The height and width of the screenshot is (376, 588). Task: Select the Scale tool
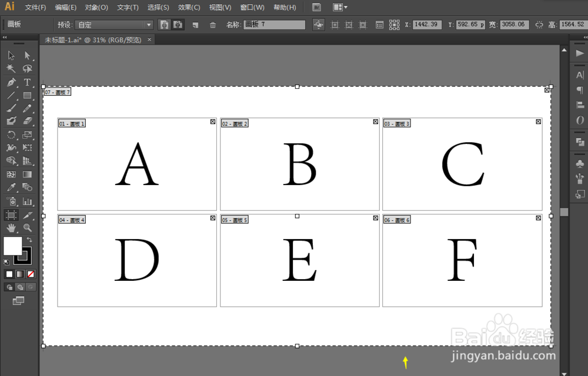(27, 135)
